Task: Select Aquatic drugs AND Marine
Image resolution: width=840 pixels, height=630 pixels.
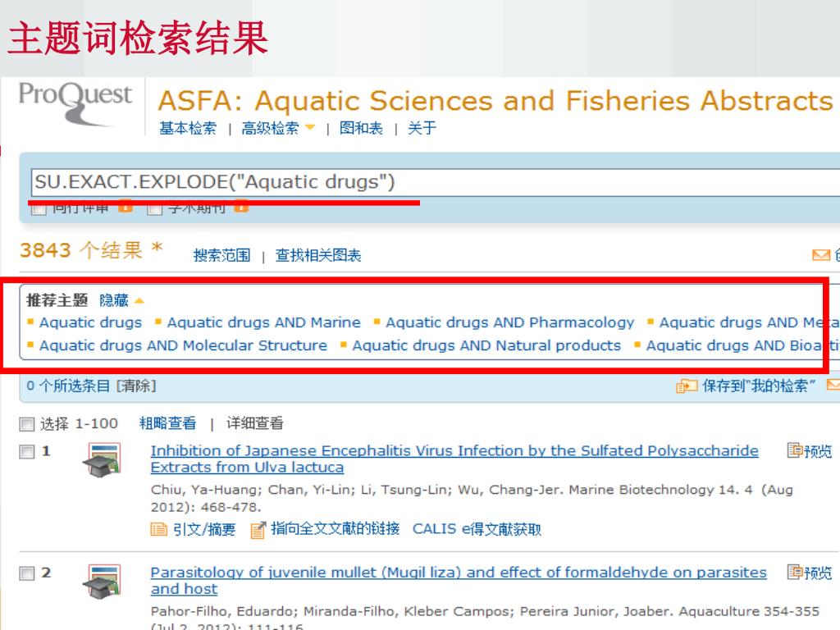Action: [263, 322]
